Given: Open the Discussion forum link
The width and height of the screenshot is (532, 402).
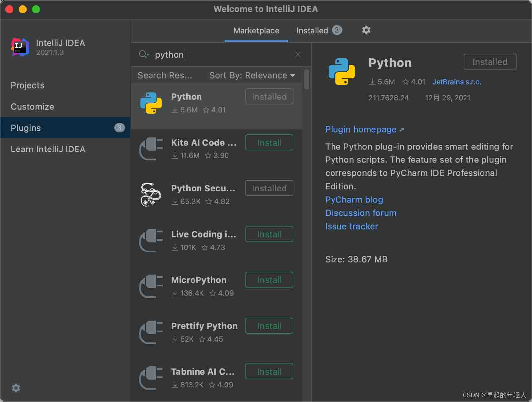Looking at the screenshot, I should [361, 213].
